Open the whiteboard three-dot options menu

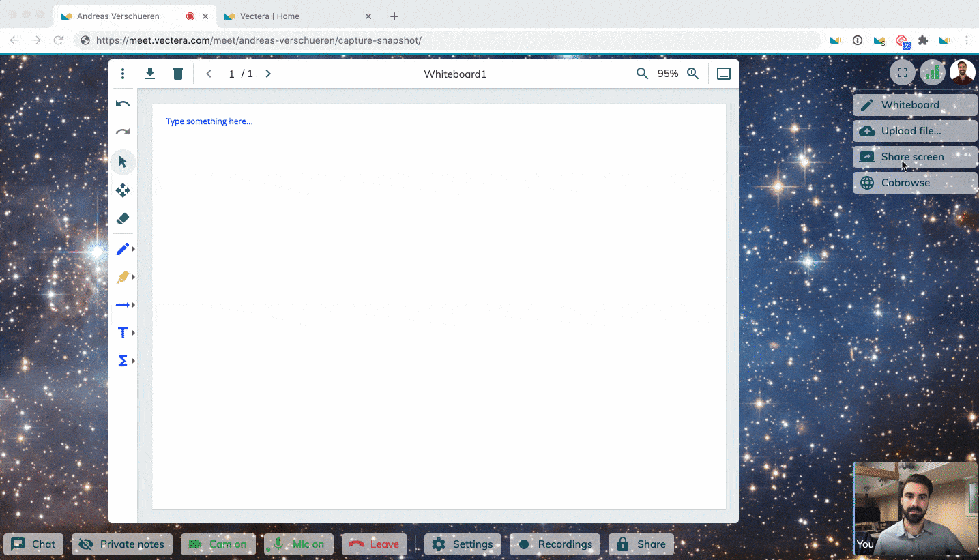pyautogui.click(x=123, y=74)
